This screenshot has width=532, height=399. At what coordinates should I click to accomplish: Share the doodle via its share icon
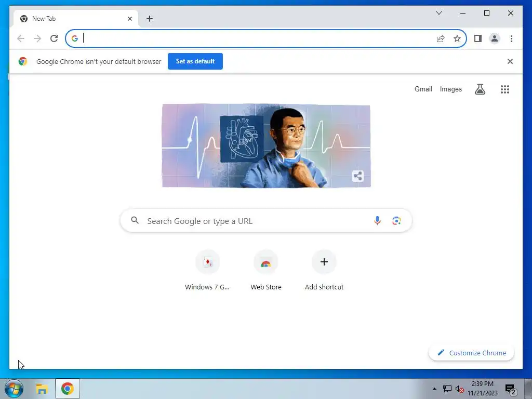[357, 176]
